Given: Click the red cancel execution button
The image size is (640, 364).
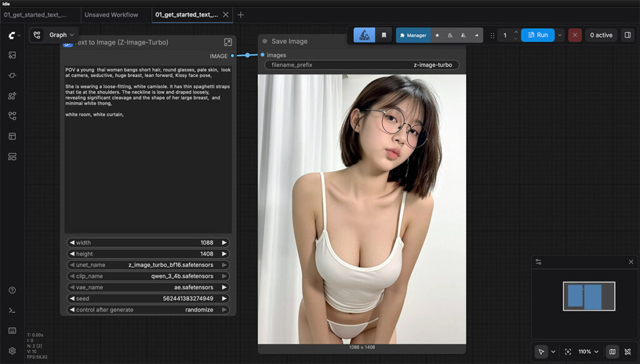Looking at the screenshot, I should coord(575,36).
